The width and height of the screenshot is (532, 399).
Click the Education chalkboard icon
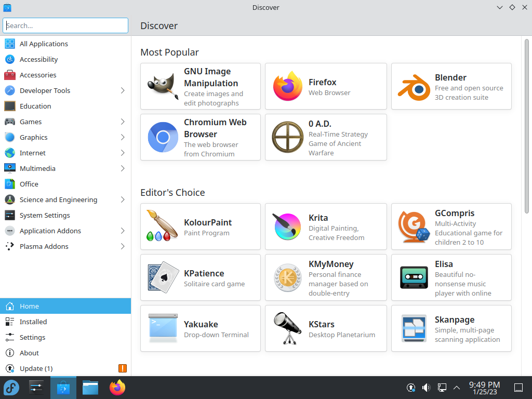click(x=10, y=106)
